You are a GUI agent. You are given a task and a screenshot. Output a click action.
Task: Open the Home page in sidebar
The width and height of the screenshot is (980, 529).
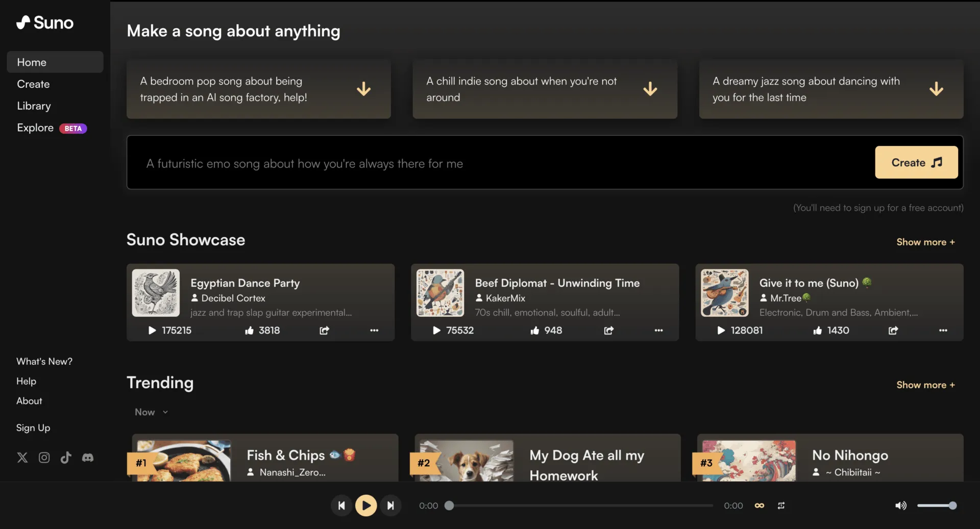pyautogui.click(x=55, y=62)
